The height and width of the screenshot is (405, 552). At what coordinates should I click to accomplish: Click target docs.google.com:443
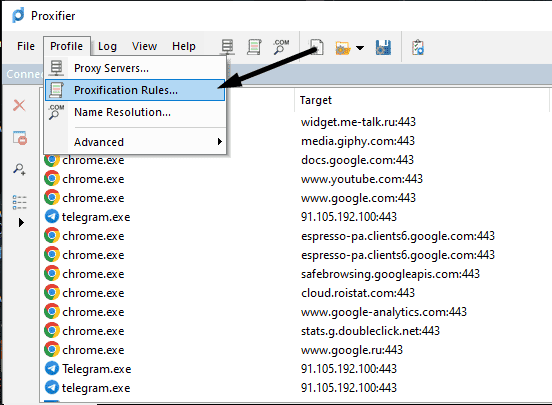click(x=357, y=160)
